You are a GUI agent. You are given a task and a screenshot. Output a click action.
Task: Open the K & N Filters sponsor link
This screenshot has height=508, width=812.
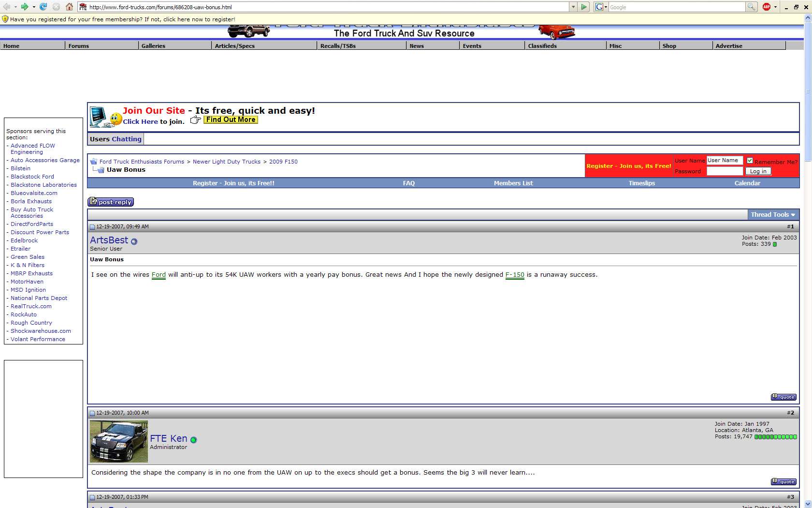28,265
